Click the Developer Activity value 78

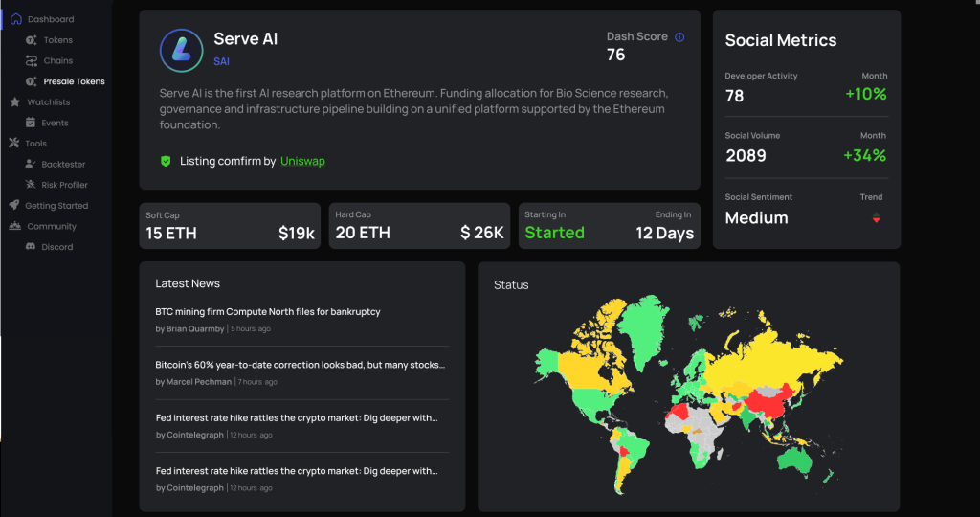point(734,96)
